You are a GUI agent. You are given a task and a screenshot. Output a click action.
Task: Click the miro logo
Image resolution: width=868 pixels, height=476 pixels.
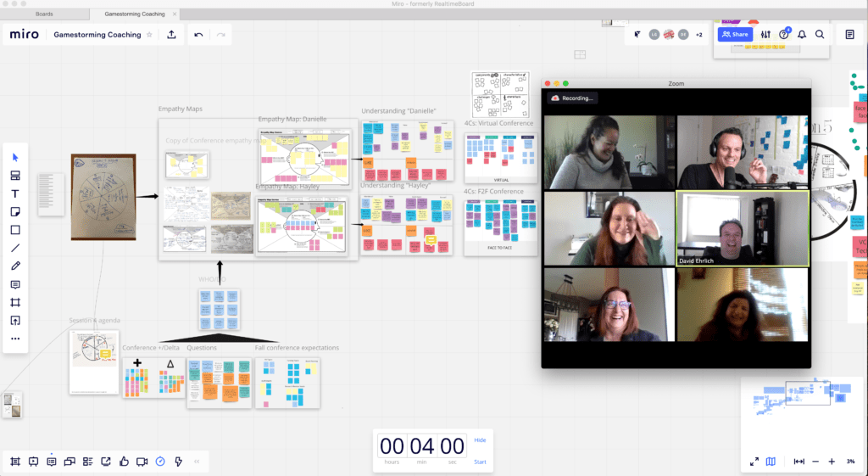[x=25, y=34]
